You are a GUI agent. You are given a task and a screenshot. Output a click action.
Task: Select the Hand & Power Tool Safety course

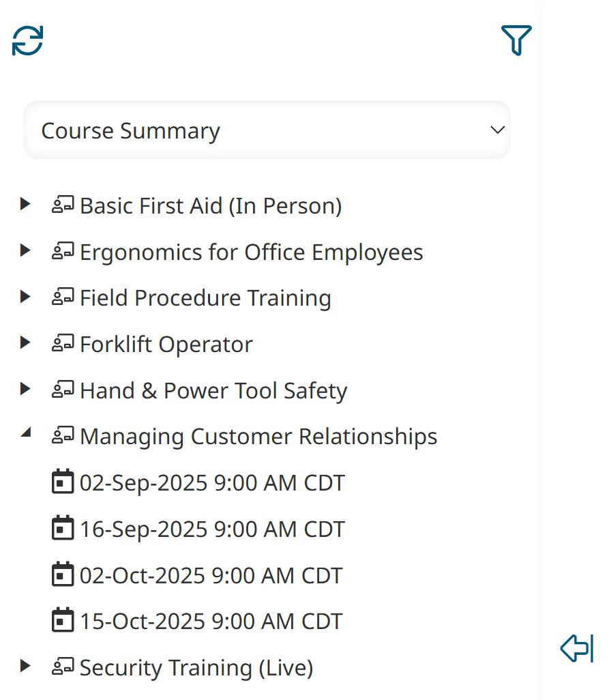(x=213, y=391)
